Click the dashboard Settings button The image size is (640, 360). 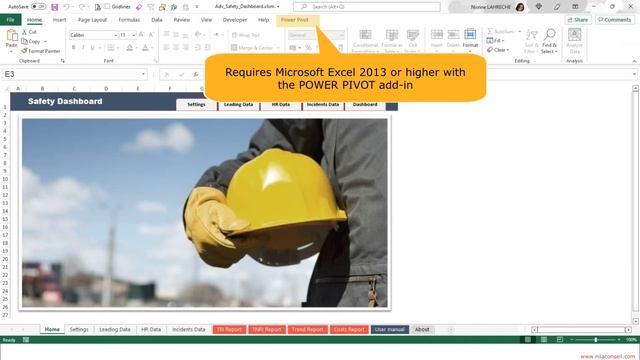tap(196, 104)
